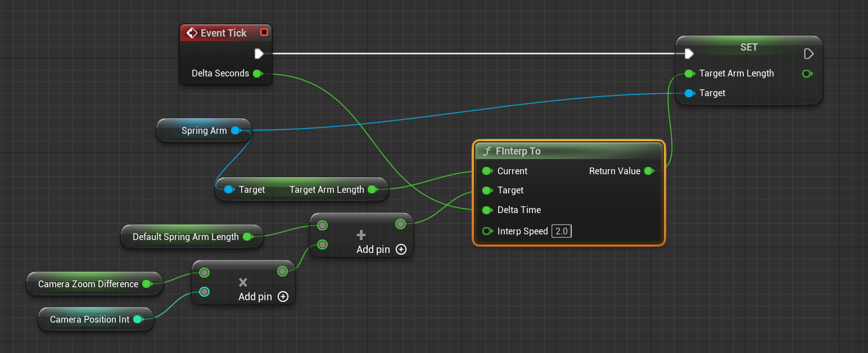Click the multiply node's top input pin
The image size is (868, 353).
204,273
